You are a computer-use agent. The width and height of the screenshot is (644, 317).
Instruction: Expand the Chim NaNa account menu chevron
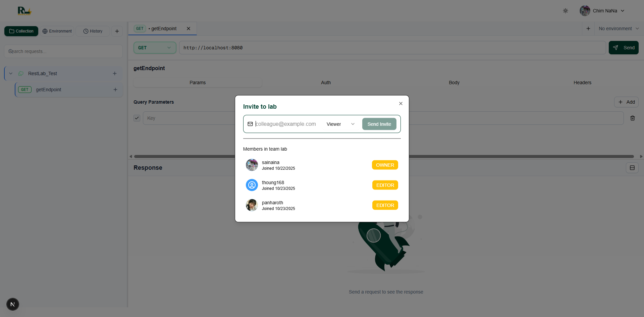623,11
